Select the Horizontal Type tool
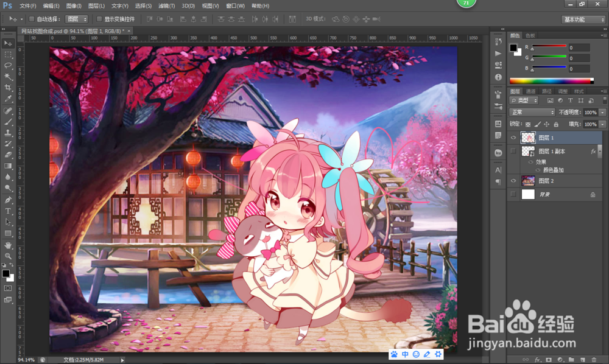The image size is (609, 364). coord(8,211)
